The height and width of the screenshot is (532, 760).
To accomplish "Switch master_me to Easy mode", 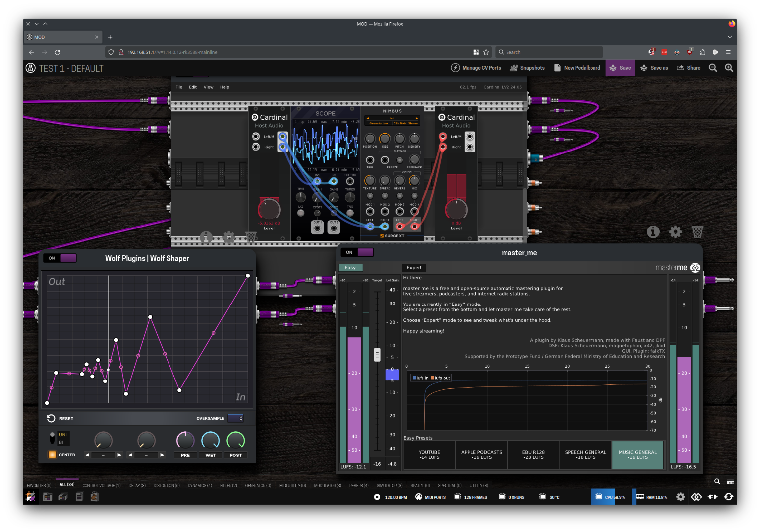I will click(x=350, y=268).
